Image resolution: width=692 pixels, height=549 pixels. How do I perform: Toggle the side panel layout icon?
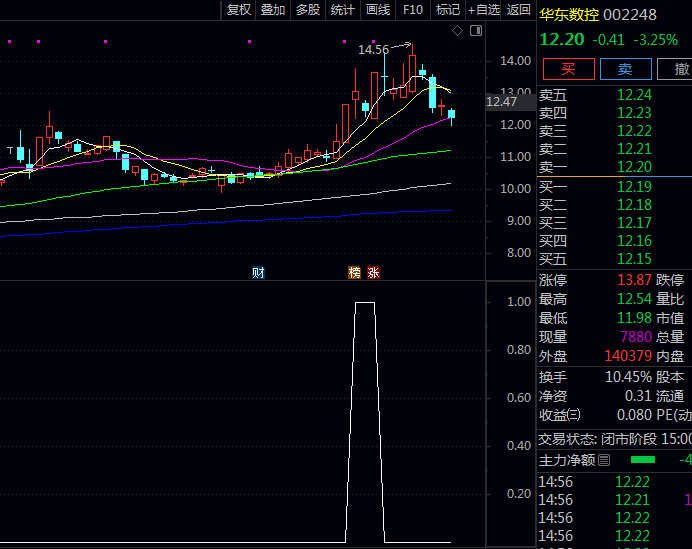click(x=474, y=31)
